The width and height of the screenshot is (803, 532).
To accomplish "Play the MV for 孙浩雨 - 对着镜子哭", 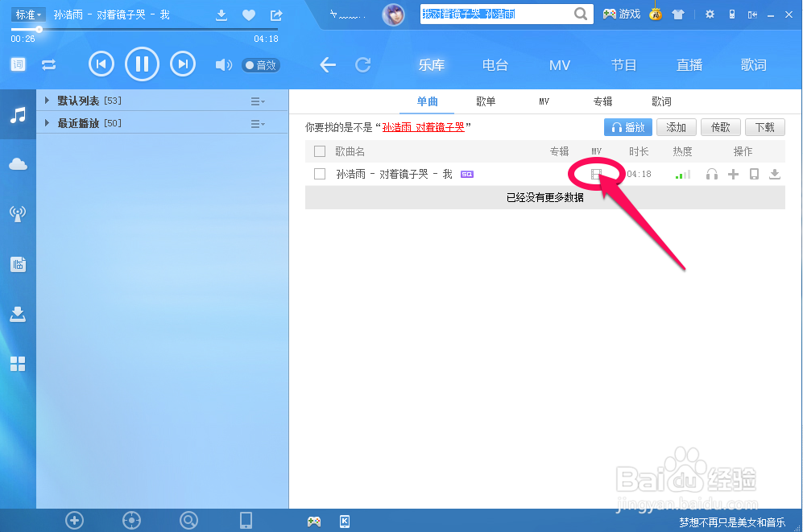I will coord(596,173).
